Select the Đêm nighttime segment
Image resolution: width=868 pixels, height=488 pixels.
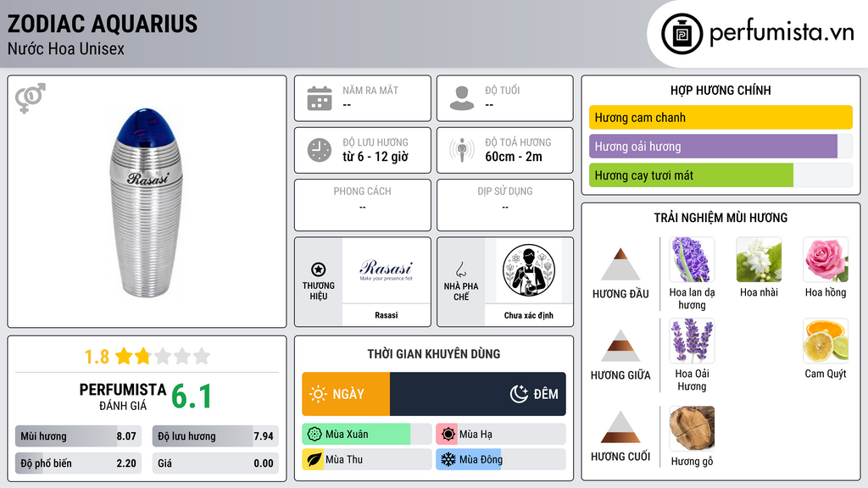click(478, 394)
